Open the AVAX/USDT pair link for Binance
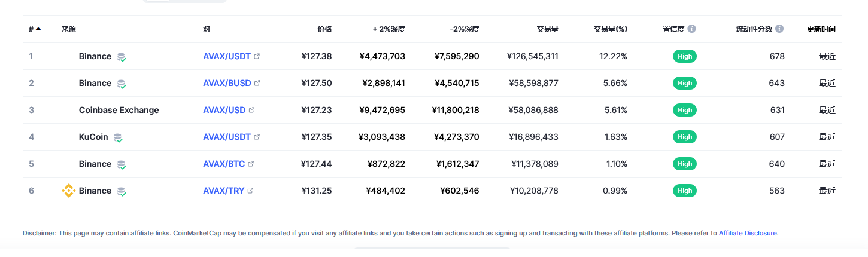The image size is (868, 257). [x=227, y=56]
